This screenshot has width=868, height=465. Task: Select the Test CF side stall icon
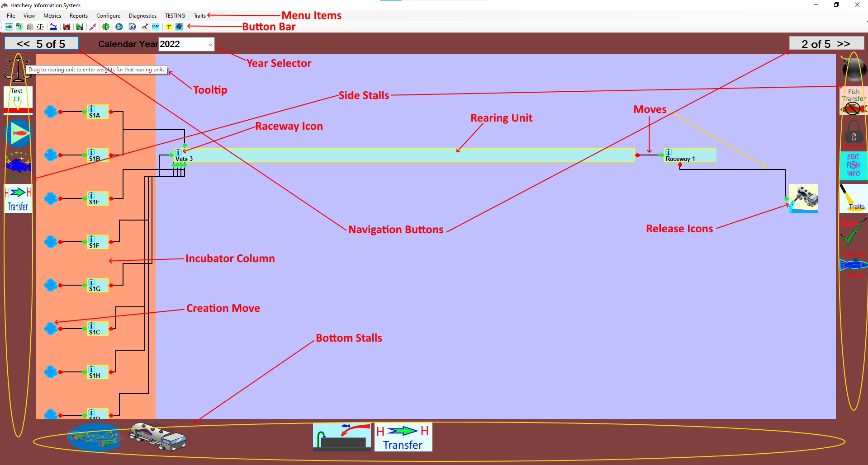point(18,100)
